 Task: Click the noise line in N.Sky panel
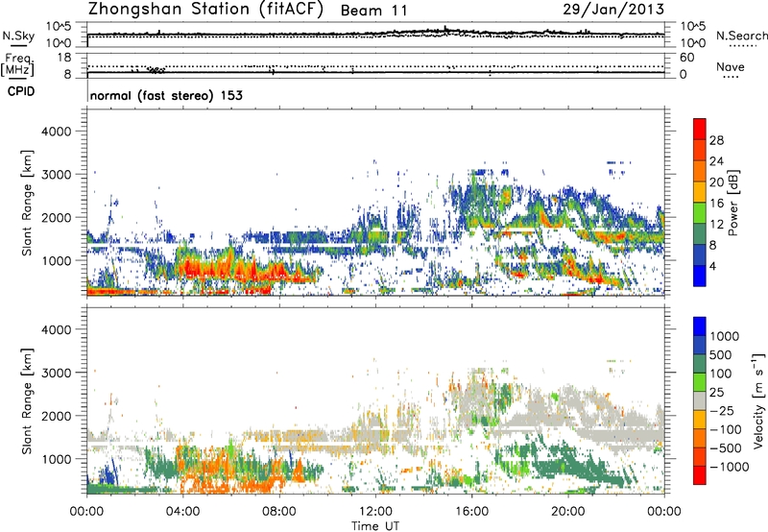(375, 34)
